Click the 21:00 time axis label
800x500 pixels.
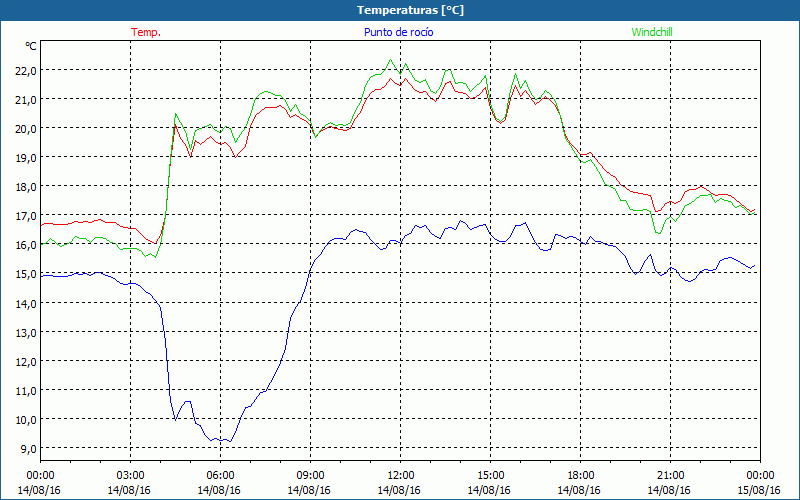(670, 476)
